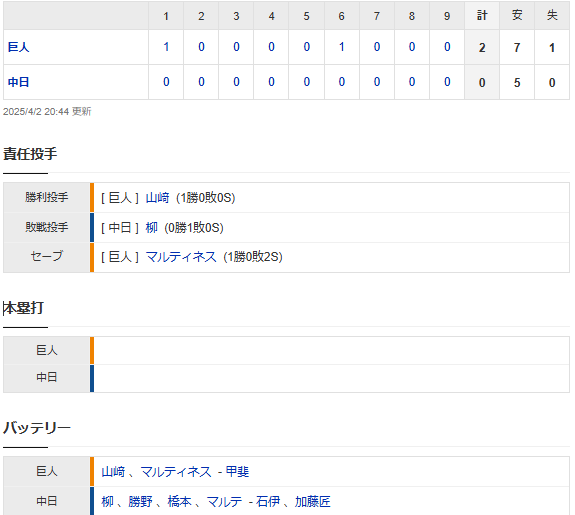Click the 本塁打 section heading
The image size is (575, 515).
(23, 308)
